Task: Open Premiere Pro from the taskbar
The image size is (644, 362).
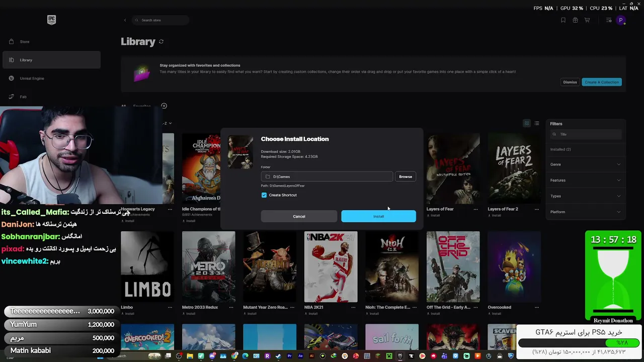Action: point(289,356)
